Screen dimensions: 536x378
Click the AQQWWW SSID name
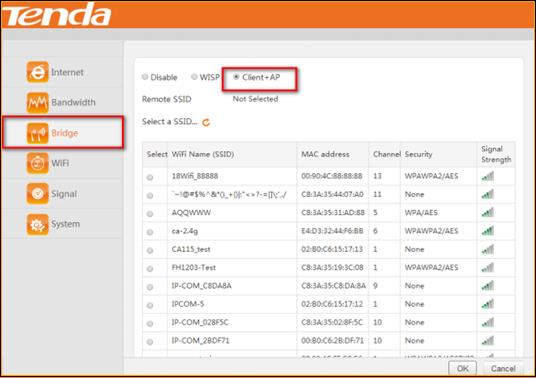pos(191,213)
